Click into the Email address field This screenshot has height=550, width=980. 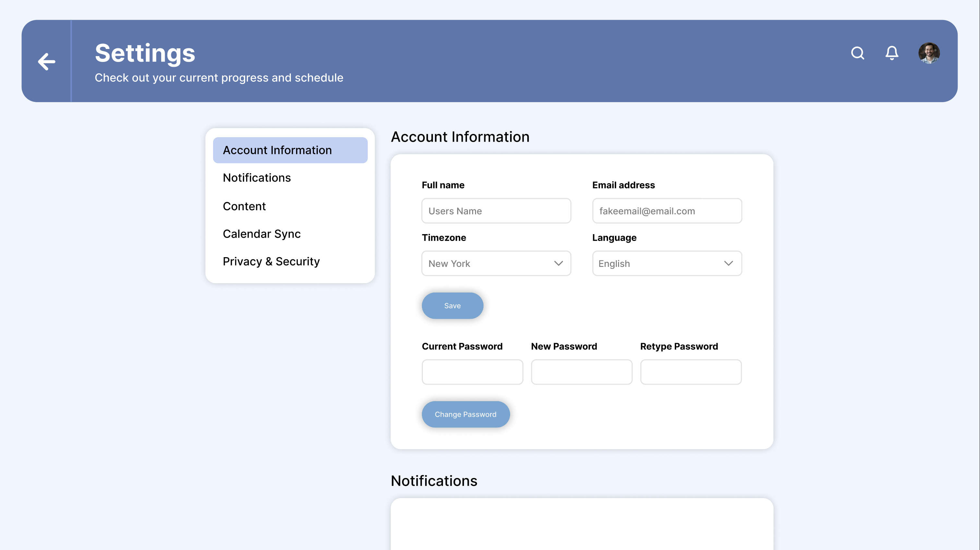coord(666,211)
